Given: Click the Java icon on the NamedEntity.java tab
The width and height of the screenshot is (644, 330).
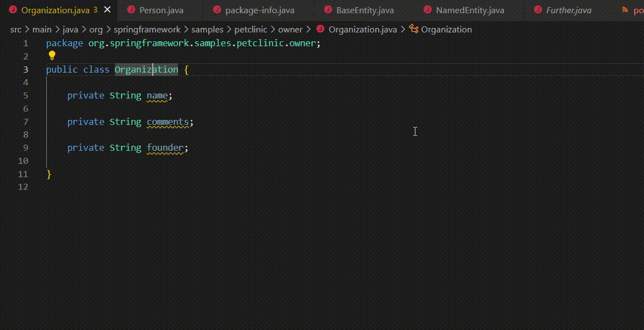Looking at the screenshot, I should click(428, 10).
